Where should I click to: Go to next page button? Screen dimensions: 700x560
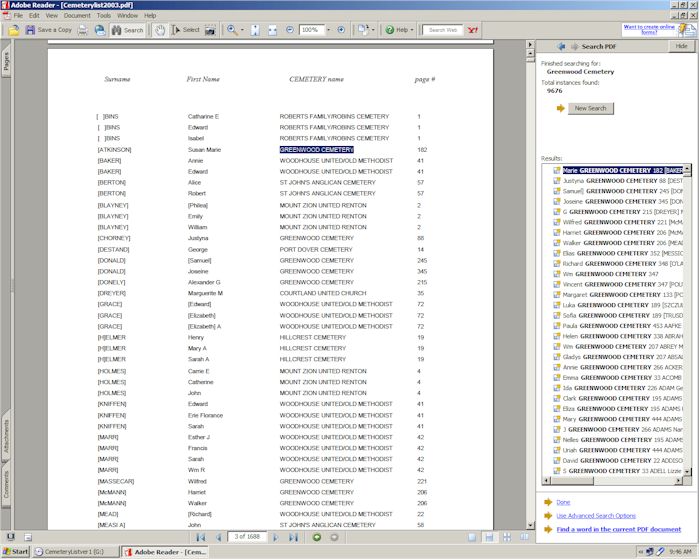click(x=275, y=537)
